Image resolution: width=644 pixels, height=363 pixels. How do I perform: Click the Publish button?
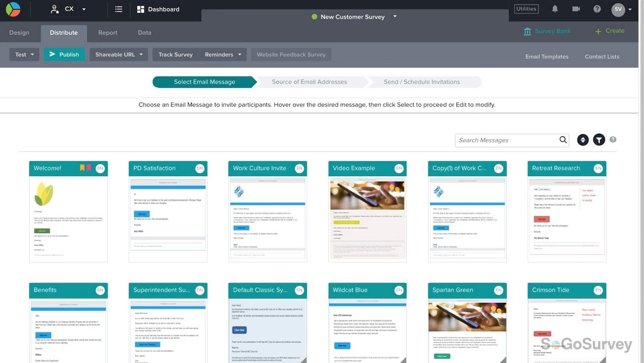[64, 54]
